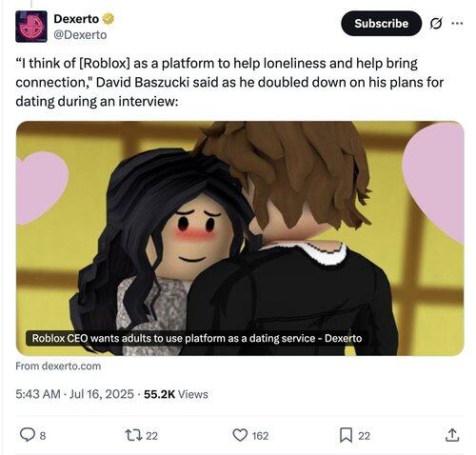Open the share upload icon
The height and width of the screenshot is (455, 476).
pos(452,435)
